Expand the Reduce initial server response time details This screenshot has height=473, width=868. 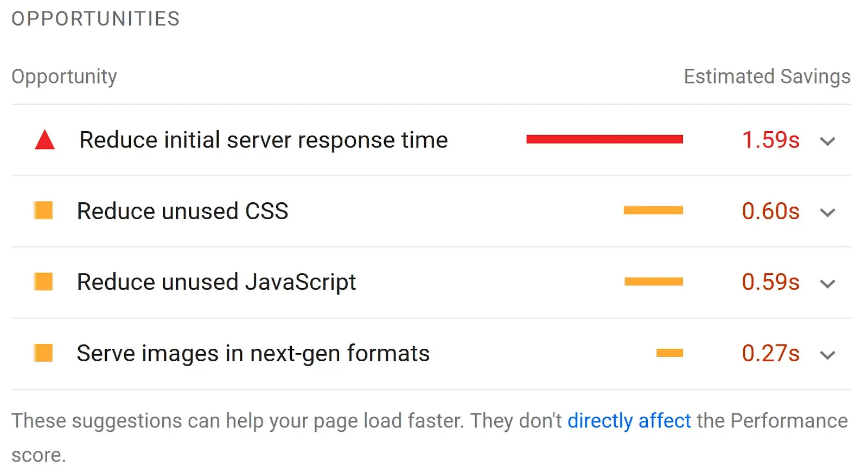[x=827, y=142]
